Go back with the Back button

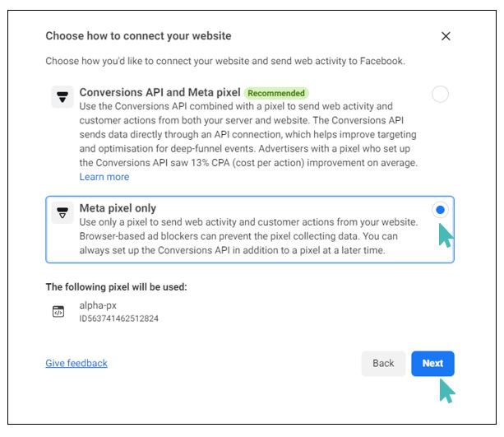[x=383, y=363]
